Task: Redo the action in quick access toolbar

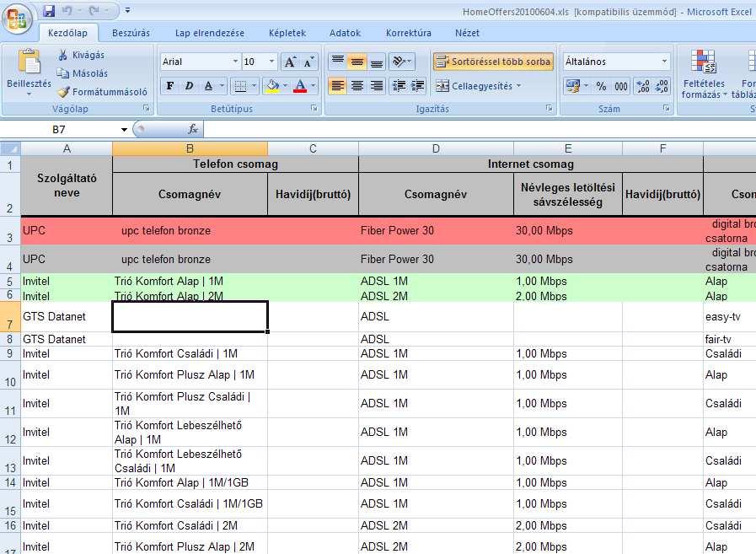Action: click(94, 10)
